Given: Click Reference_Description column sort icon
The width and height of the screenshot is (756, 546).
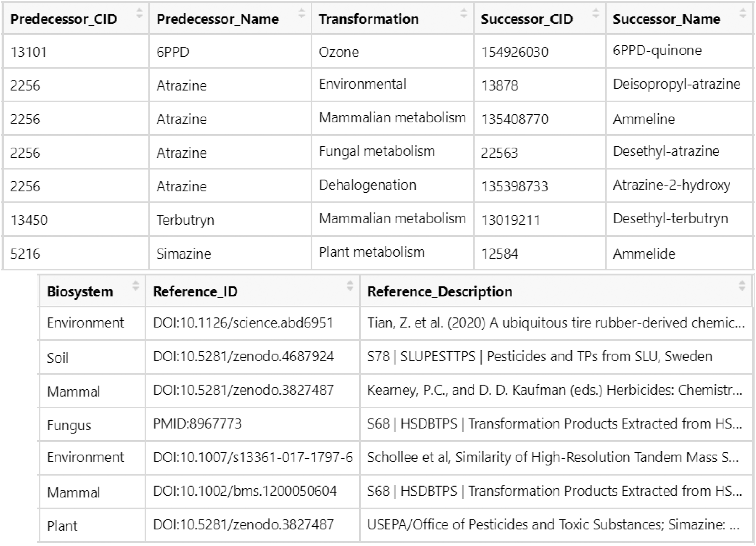Looking at the screenshot, I should 742,286.
